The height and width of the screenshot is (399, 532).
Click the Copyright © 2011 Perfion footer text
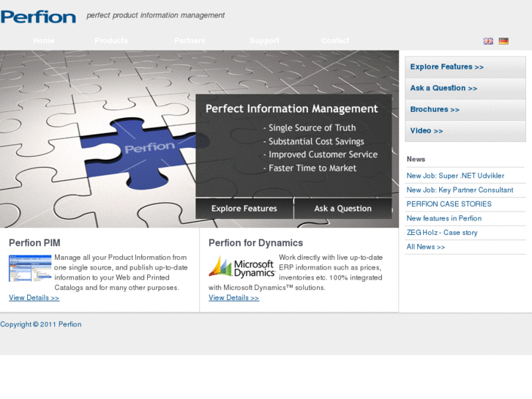pos(41,324)
